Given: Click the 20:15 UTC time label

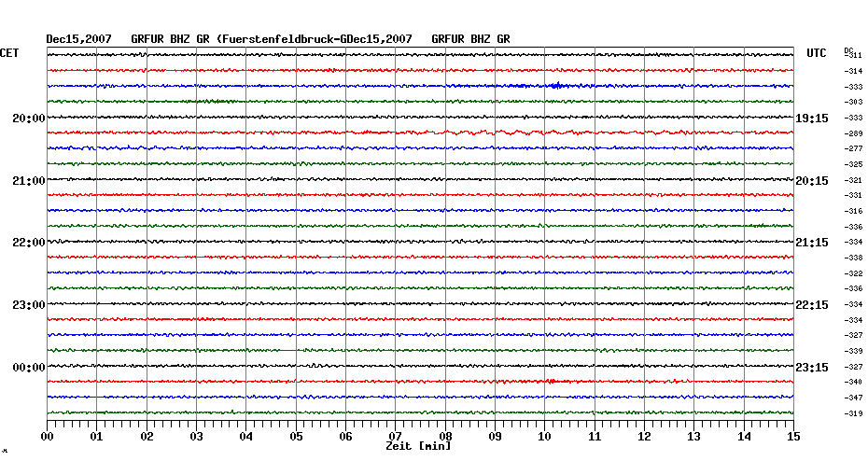Looking at the screenshot, I should pos(812,181).
